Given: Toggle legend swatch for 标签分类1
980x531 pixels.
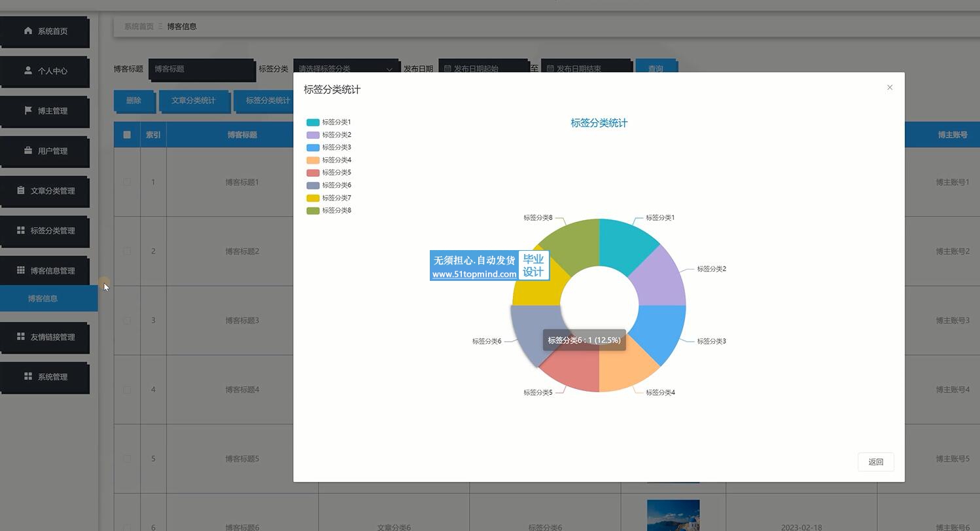Looking at the screenshot, I should point(313,122).
